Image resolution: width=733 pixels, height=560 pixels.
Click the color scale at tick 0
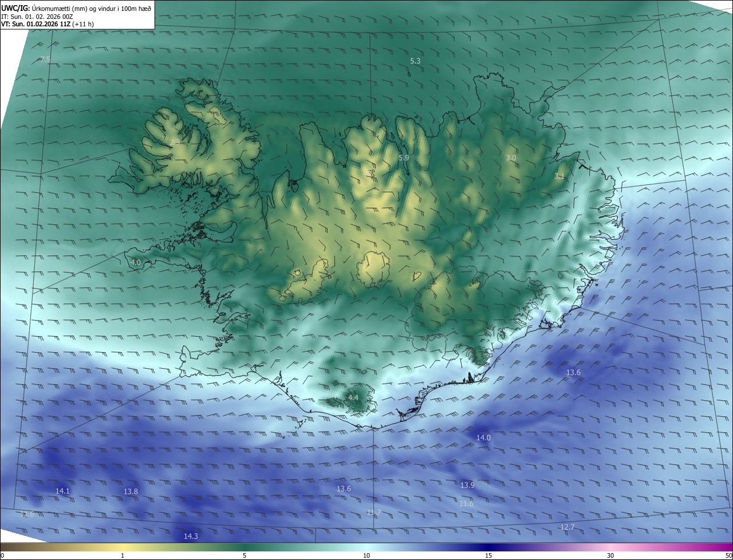click(x=2, y=555)
